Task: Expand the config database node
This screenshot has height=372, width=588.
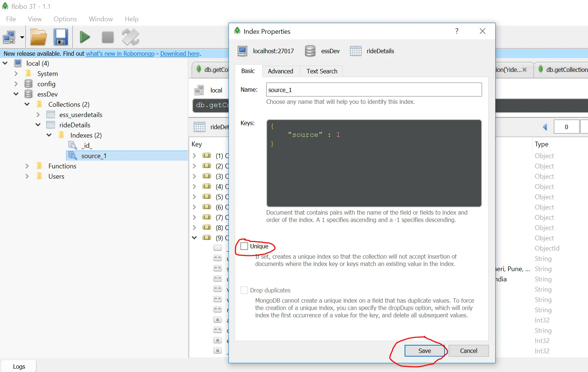Action: (16, 84)
